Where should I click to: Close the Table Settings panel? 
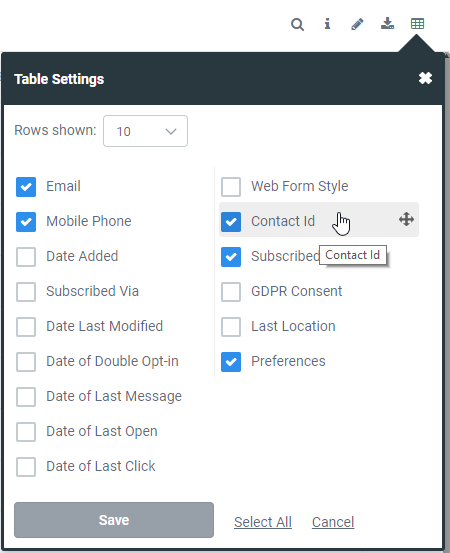tap(425, 78)
